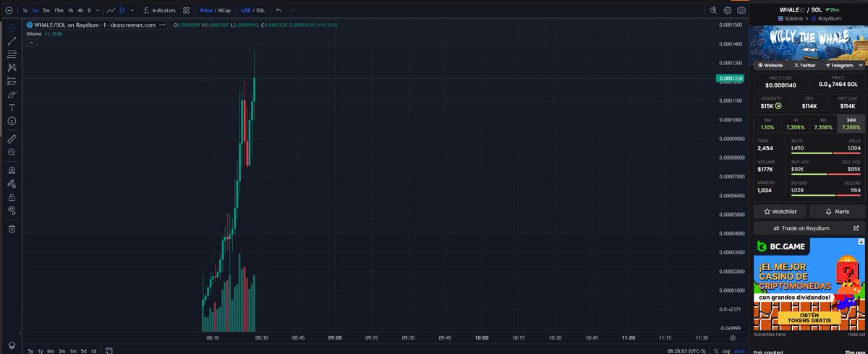Click the Trade on Raydium button

800,228
